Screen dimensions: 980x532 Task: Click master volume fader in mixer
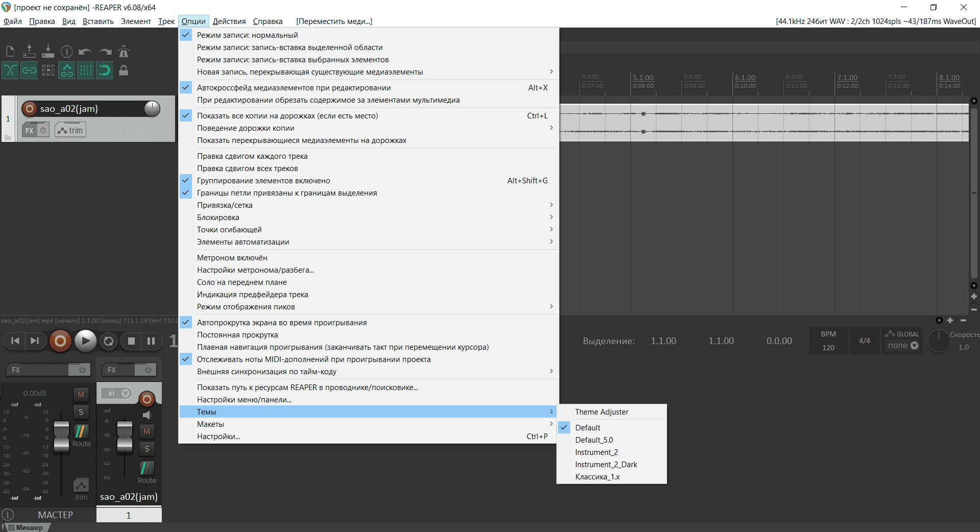point(61,437)
